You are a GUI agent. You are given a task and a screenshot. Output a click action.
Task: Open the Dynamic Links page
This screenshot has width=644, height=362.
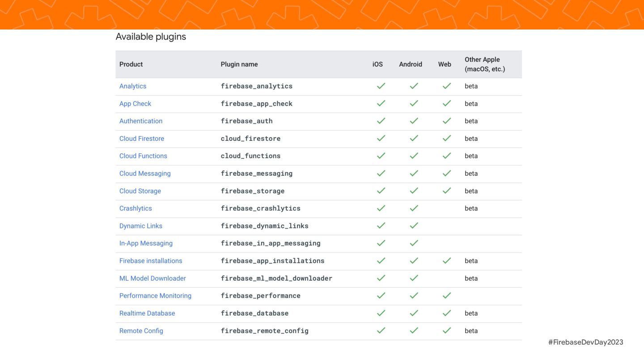tap(141, 226)
